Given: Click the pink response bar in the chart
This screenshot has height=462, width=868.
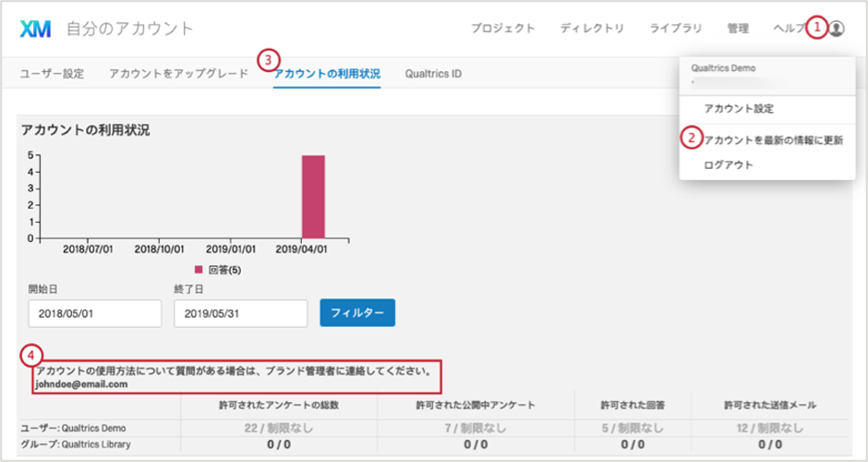Looking at the screenshot, I should point(313,197).
